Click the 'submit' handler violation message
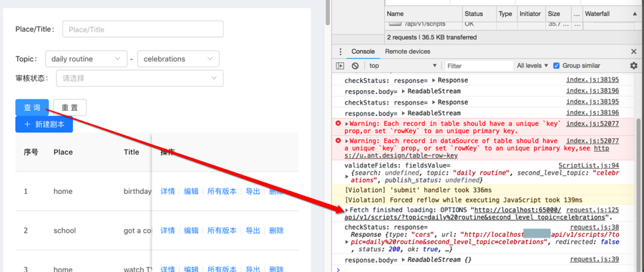644x272 pixels. (418, 190)
